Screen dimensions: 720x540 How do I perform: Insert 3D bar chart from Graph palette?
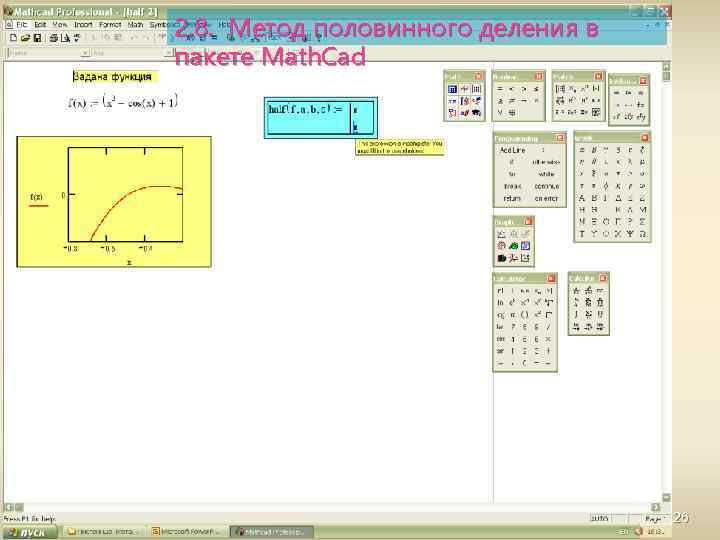[x=501, y=258]
